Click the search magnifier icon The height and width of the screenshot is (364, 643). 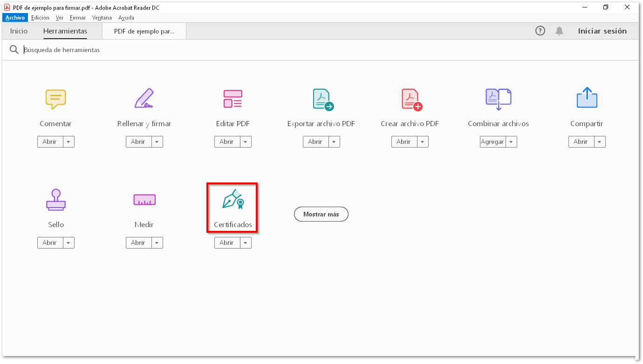tap(14, 50)
